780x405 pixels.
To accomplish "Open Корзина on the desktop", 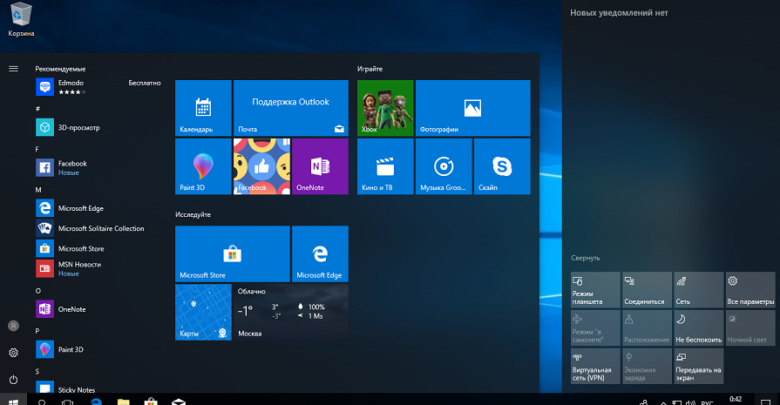I will 20,20.
